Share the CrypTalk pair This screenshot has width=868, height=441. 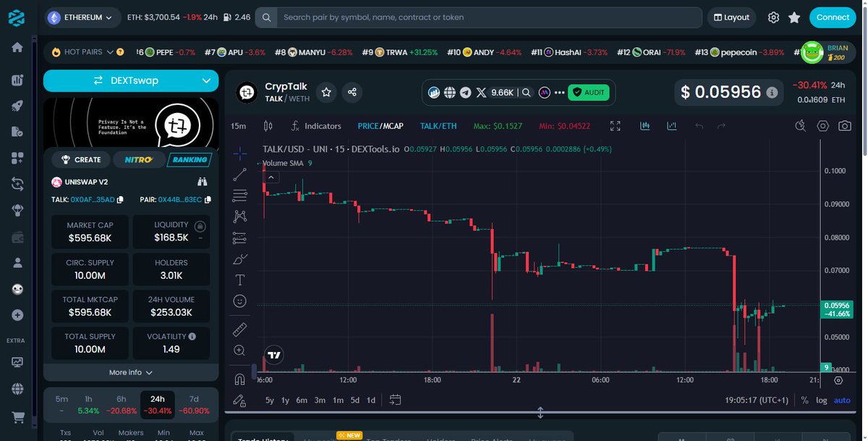tap(352, 92)
